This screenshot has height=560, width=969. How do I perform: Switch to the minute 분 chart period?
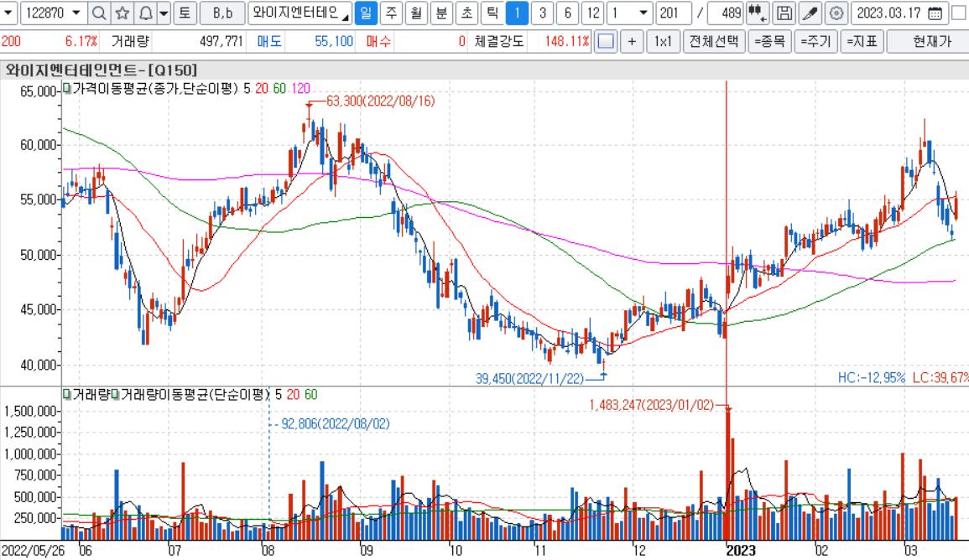tap(441, 13)
